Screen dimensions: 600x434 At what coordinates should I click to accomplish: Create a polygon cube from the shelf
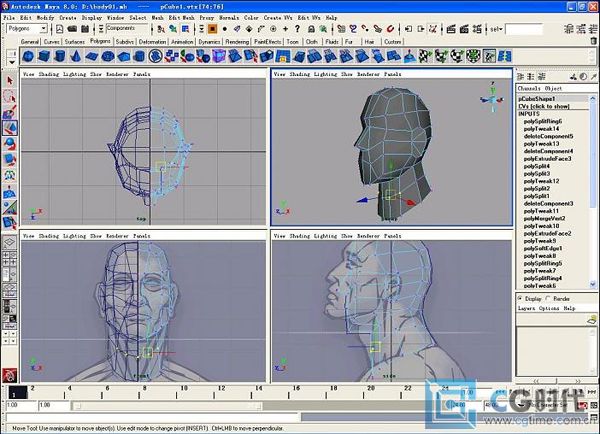[44, 57]
